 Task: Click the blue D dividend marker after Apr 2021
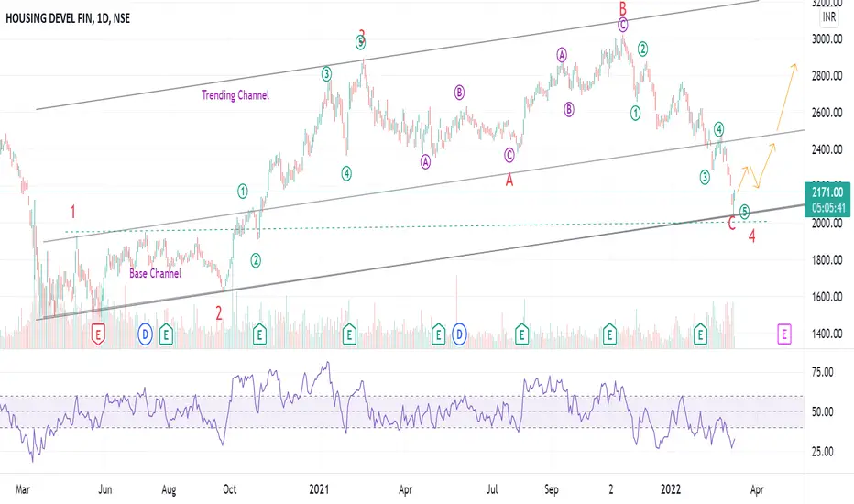[459, 334]
